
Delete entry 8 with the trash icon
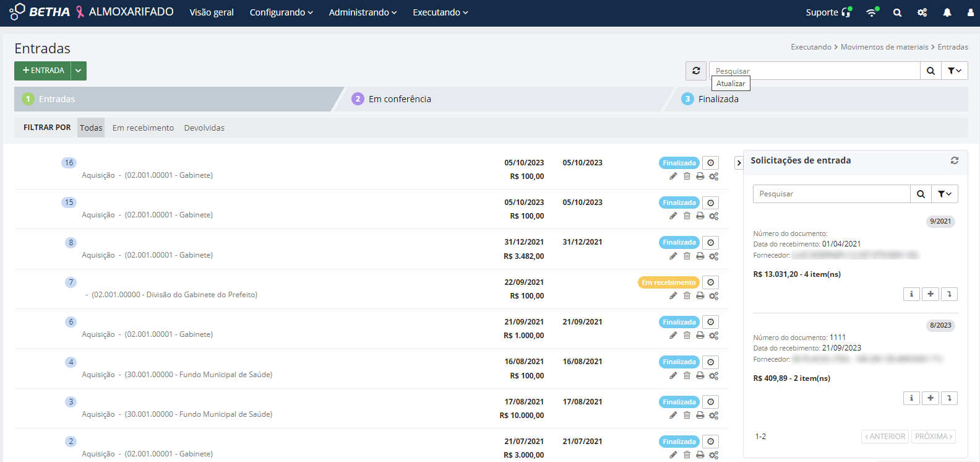(x=687, y=256)
